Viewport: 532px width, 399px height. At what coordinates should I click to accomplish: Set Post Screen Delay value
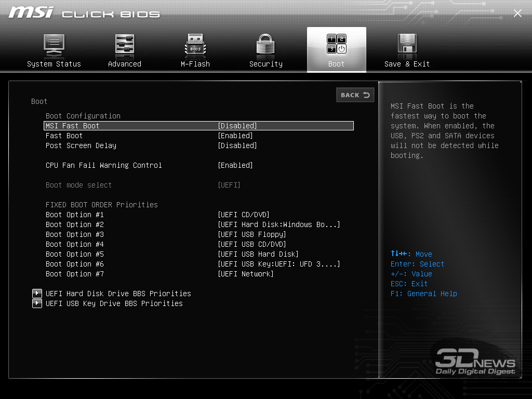click(237, 145)
